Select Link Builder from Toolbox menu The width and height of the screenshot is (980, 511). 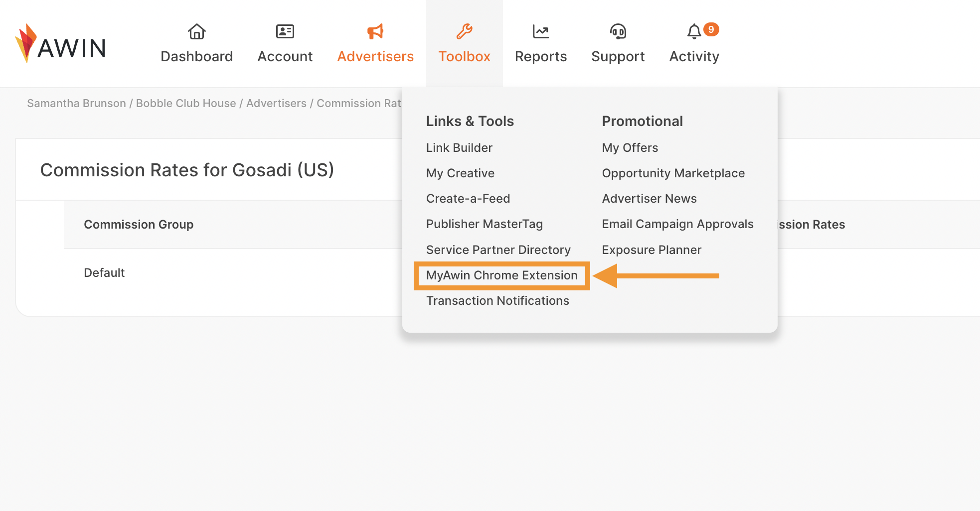[459, 147]
